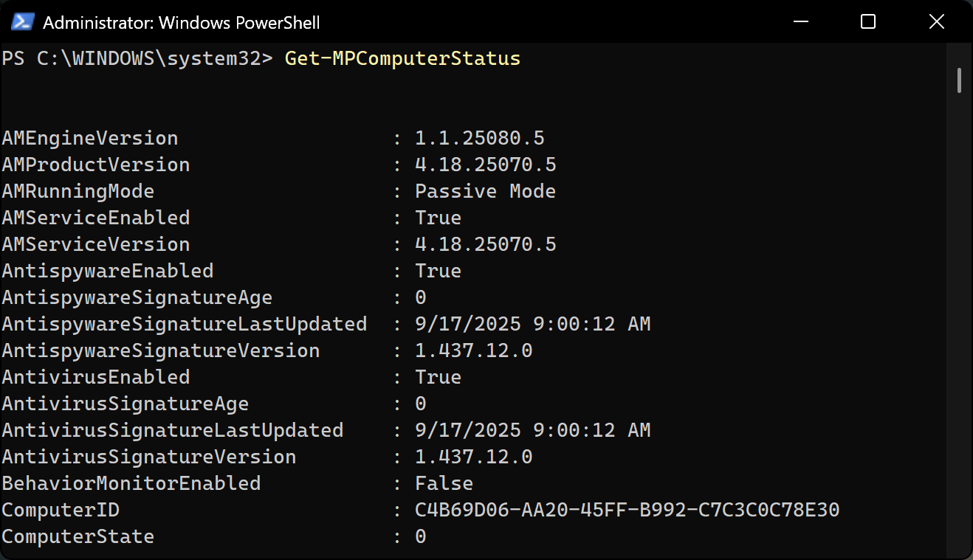Close the Administrator PowerShell window
973x560 pixels.
point(937,22)
